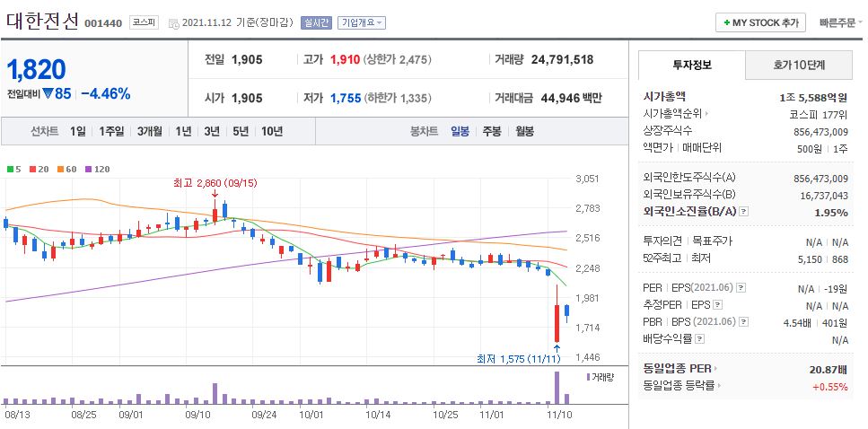Open the 기업개요 dropdown

coord(361,22)
